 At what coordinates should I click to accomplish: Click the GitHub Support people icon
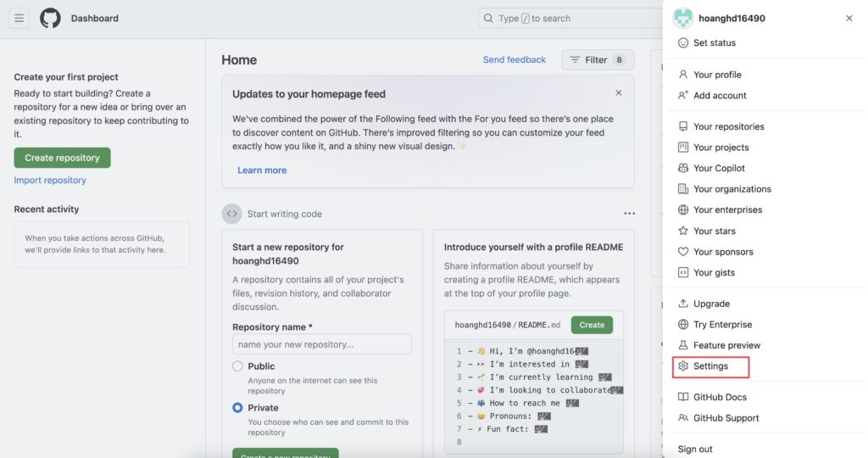pyautogui.click(x=683, y=418)
